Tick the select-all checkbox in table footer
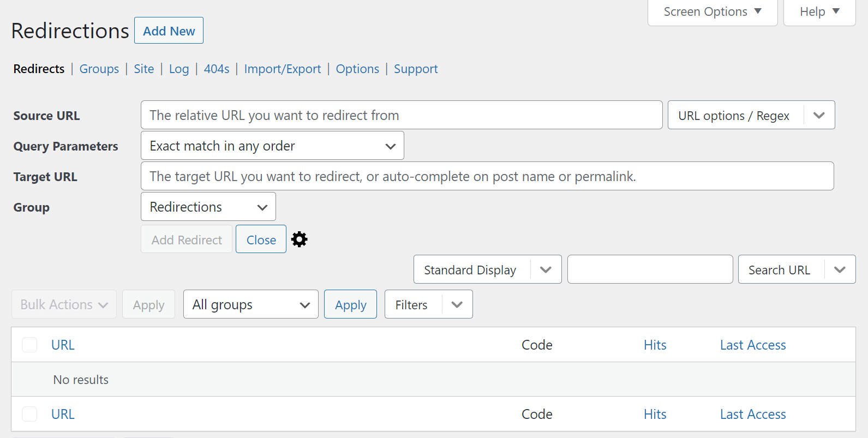The width and height of the screenshot is (868, 438). click(29, 414)
